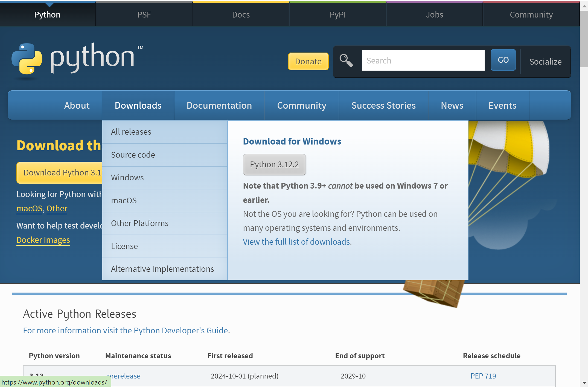Select Windows in Downloads submenu

tap(127, 177)
